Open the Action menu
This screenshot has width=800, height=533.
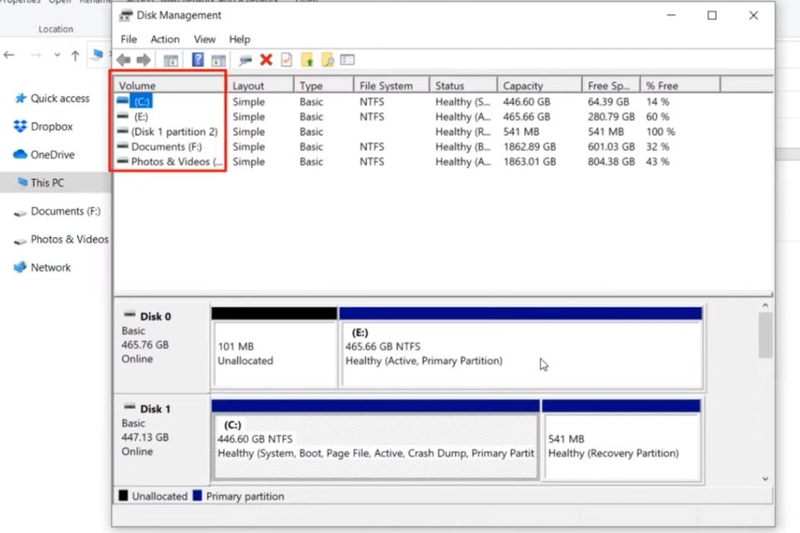(165, 39)
